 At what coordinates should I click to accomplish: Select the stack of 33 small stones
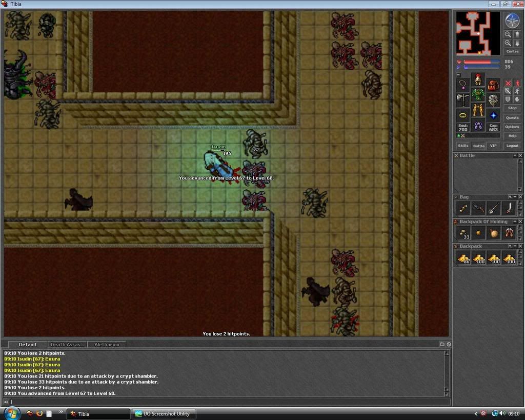(x=463, y=233)
